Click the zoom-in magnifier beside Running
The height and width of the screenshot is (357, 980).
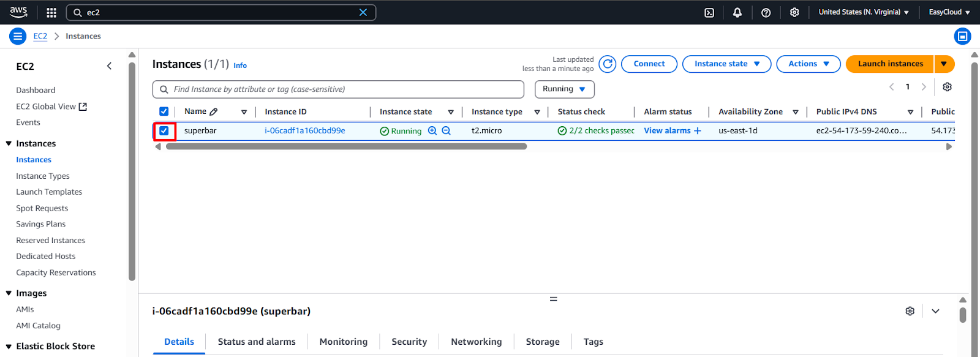pyautogui.click(x=432, y=130)
